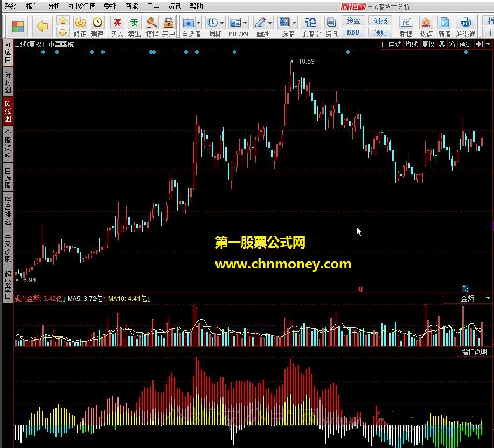Open the 工具 menu
The width and height of the screenshot is (494, 448).
click(x=154, y=6)
